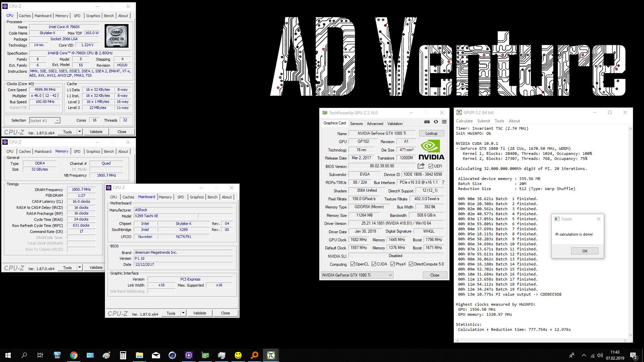Toggle UEFI checkbox in GPU-Z

[x=431, y=166]
